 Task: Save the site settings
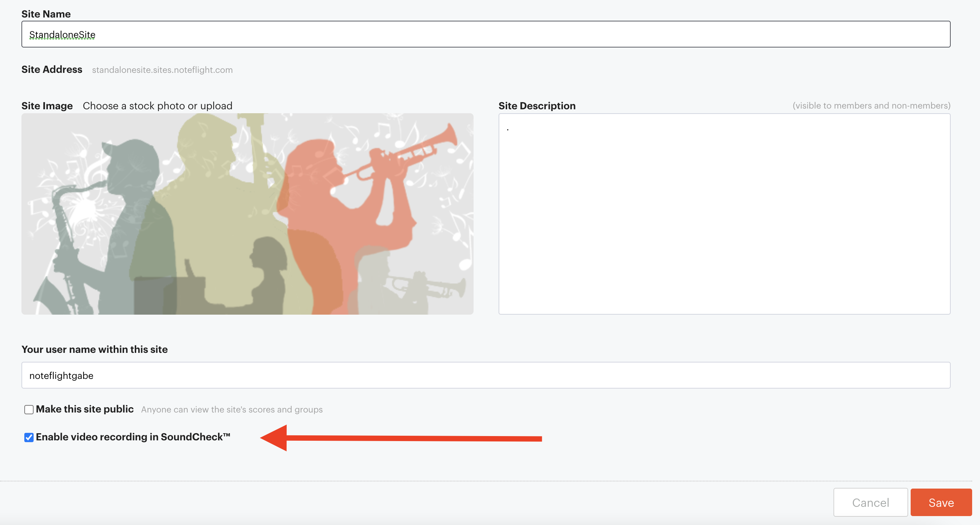(941, 502)
